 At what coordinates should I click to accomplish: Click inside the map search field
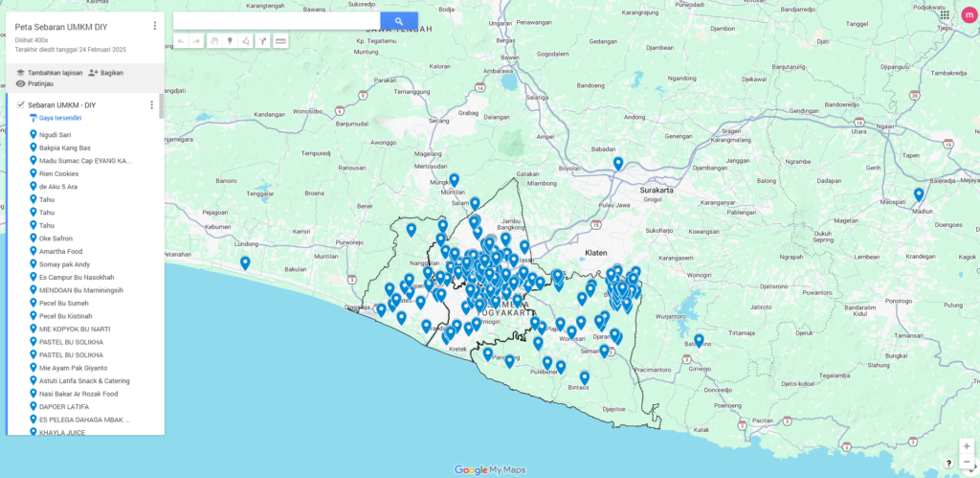click(x=276, y=21)
